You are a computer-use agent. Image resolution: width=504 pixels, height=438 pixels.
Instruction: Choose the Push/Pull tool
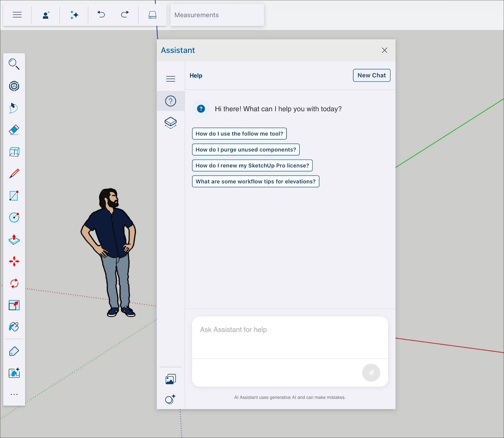coord(14,240)
